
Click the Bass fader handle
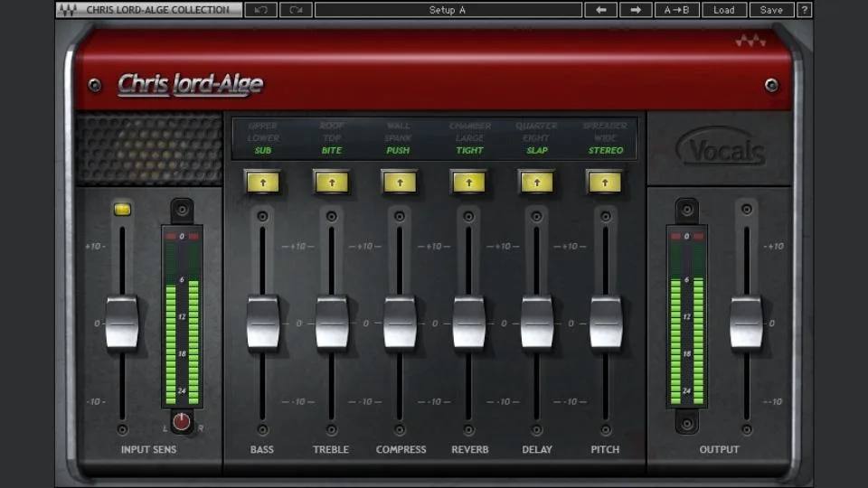[x=263, y=324]
